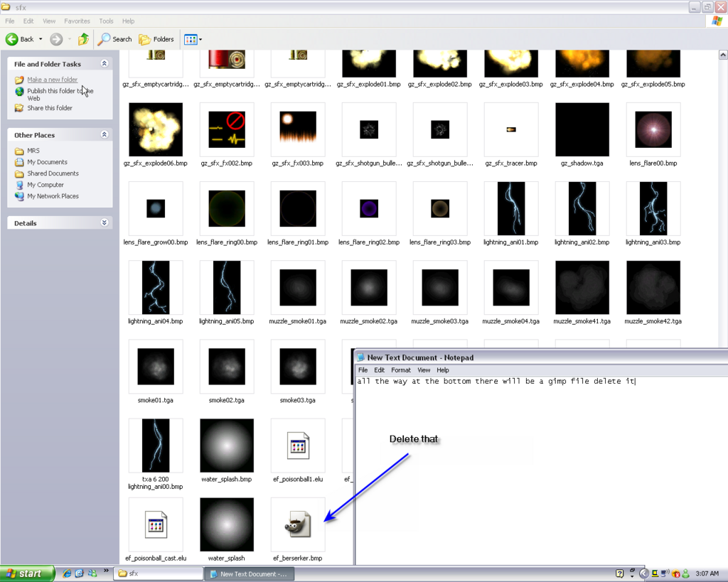The height and width of the screenshot is (582, 728).
Task: Open the Favorites menu in Explorer
Action: pos(77,21)
